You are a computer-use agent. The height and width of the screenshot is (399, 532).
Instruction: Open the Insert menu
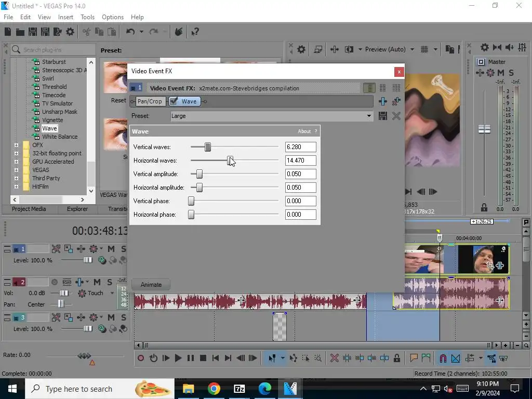pyautogui.click(x=65, y=17)
